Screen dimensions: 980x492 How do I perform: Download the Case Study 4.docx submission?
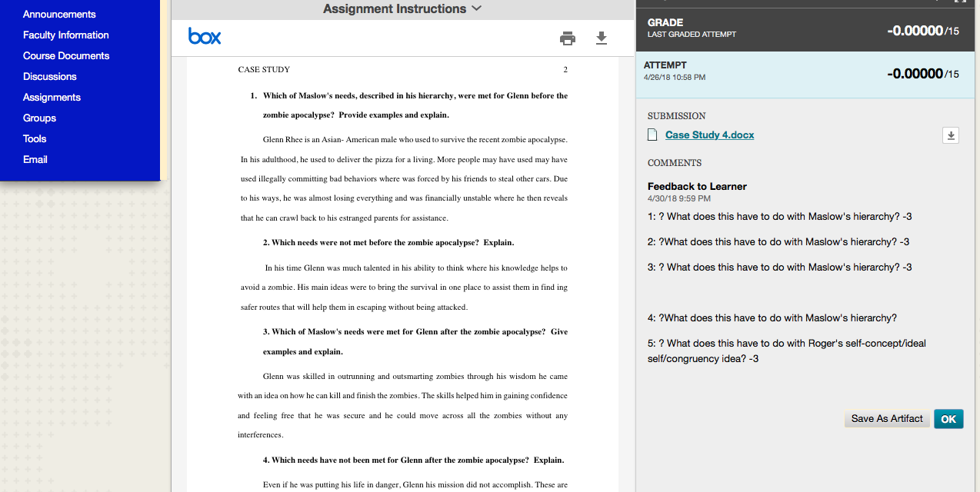tap(951, 135)
